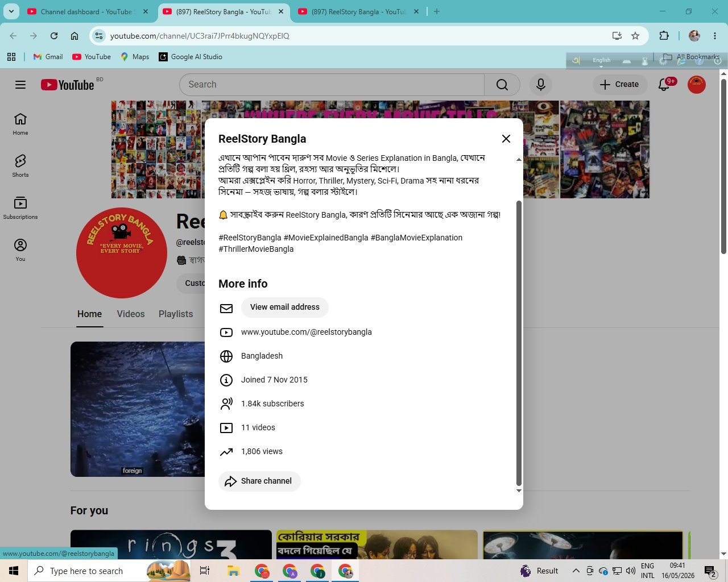Click the address bar URL
This screenshot has height=582, width=728.
(x=200, y=36)
